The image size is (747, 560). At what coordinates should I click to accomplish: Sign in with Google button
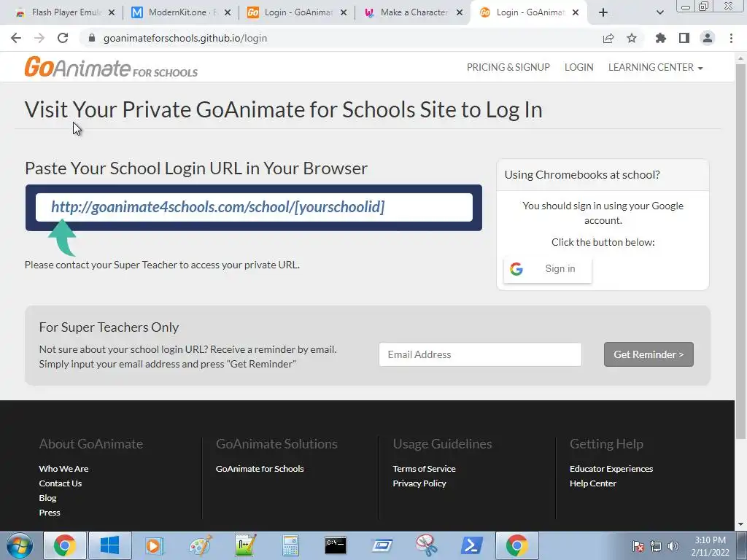click(547, 269)
